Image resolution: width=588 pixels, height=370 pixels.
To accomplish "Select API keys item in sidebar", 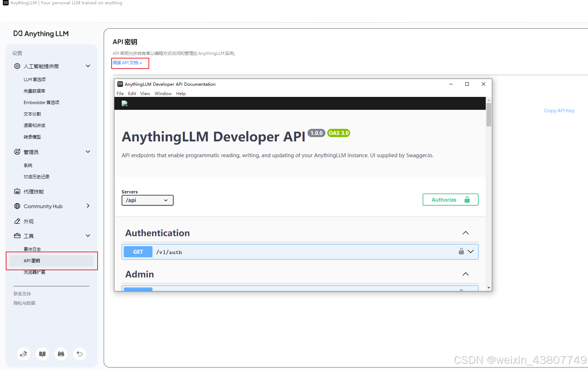I will coord(52,261).
